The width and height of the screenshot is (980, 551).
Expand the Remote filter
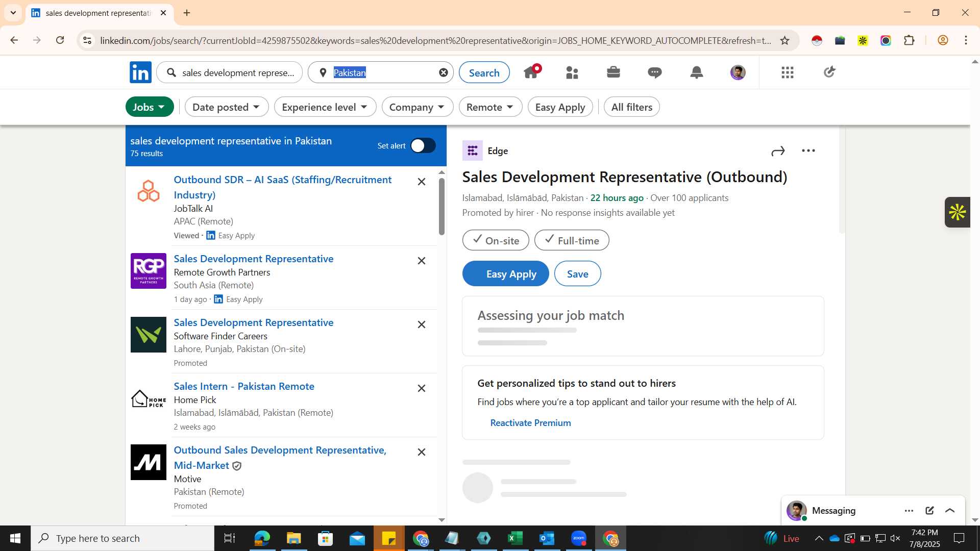tap(491, 107)
